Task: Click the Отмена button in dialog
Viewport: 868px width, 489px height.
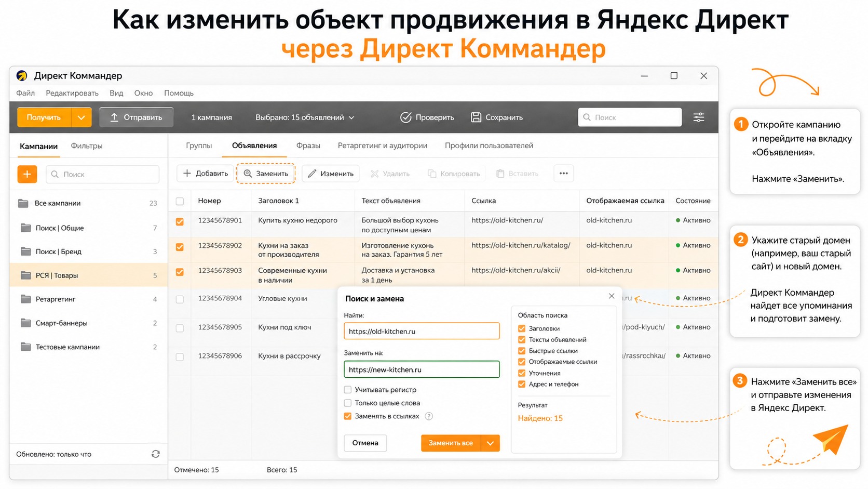Action: 365,443
